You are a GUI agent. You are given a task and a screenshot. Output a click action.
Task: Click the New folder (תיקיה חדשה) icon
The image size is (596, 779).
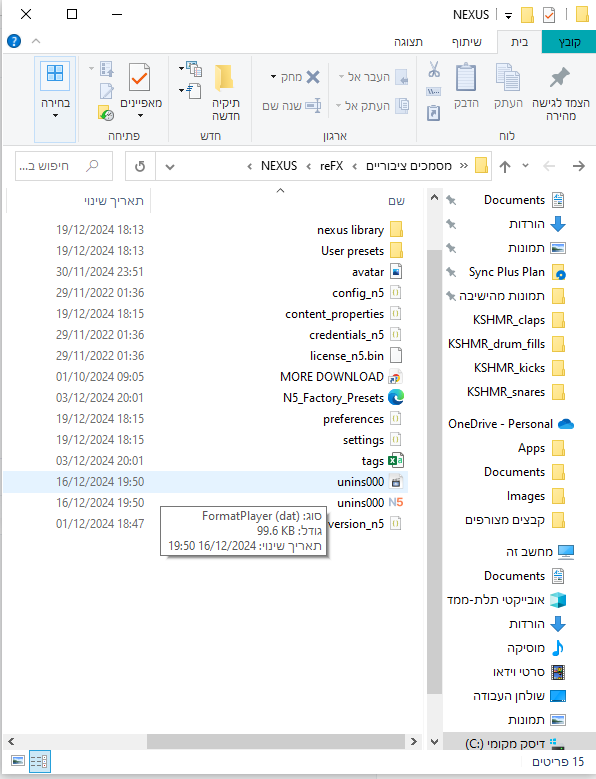click(x=224, y=78)
